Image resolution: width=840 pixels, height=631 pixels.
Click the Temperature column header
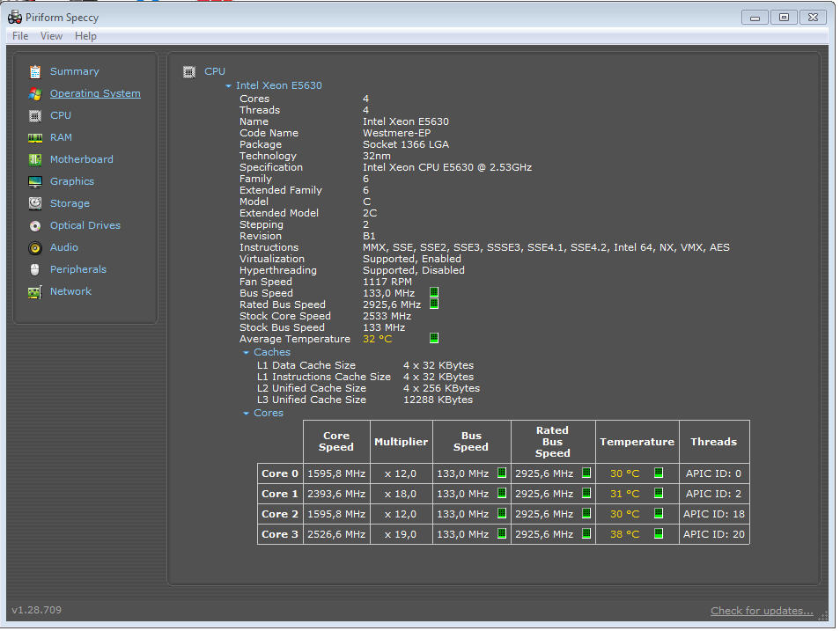(637, 442)
